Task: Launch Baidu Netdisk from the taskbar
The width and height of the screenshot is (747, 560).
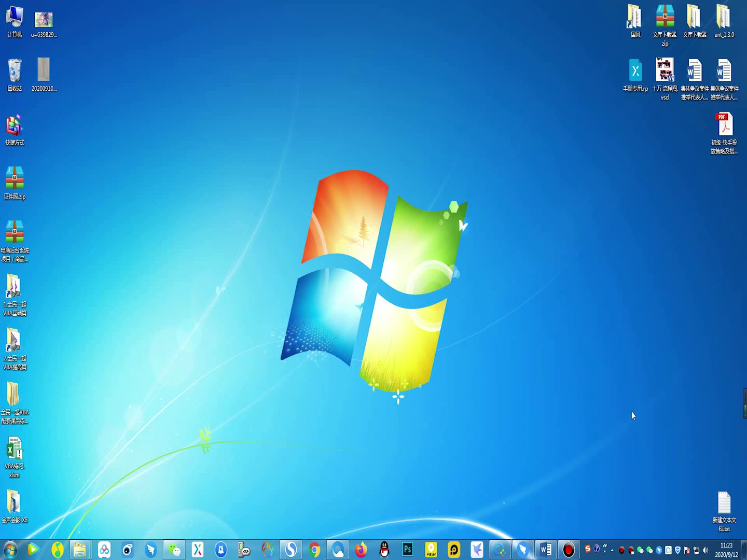Action: tap(104, 550)
